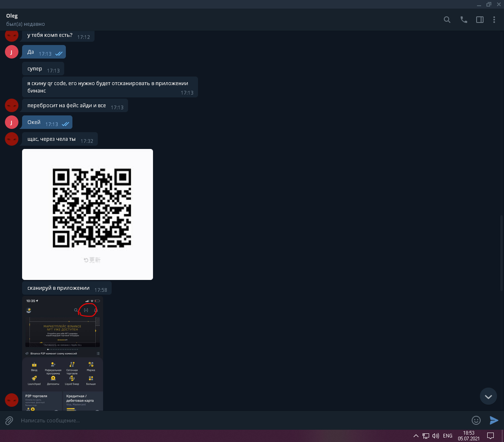Attach a file using the paperclip icon
Image resolution: width=504 pixels, height=442 pixels.
(x=9, y=420)
